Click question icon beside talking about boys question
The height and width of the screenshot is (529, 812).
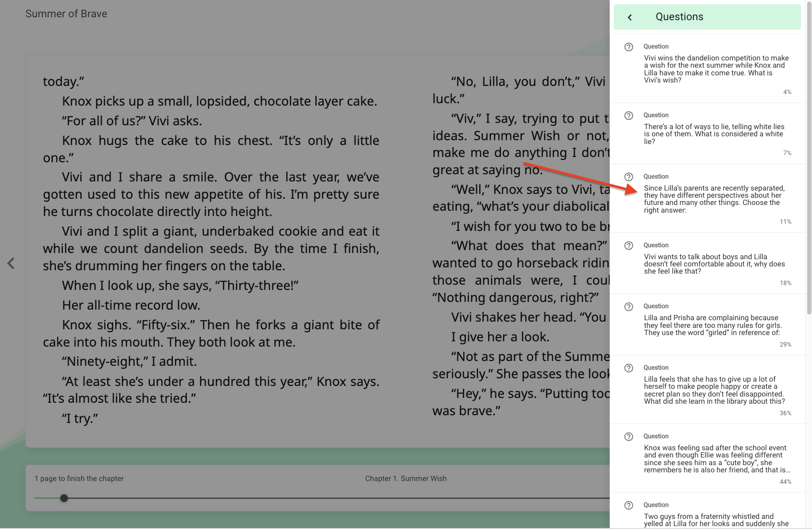(628, 246)
